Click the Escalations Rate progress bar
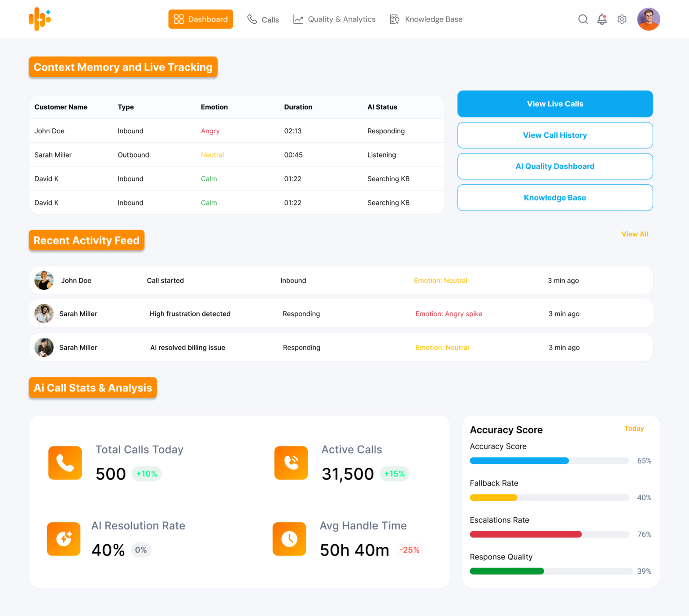 pos(549,534)
